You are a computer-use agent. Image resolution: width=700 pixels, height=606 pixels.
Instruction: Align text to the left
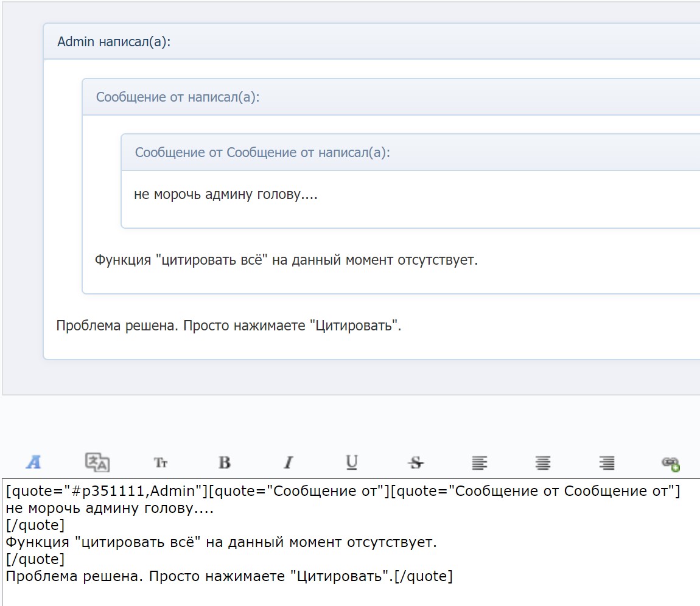coord(480,463)
